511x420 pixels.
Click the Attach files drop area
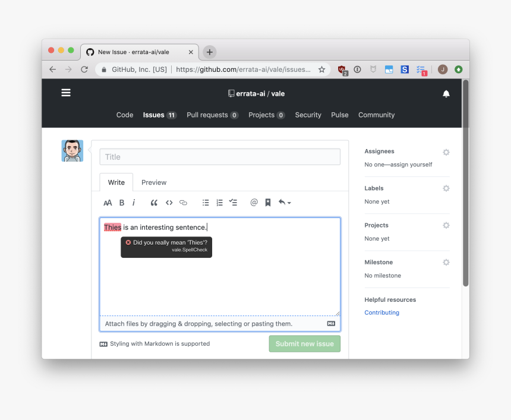[x=220, y=324]
